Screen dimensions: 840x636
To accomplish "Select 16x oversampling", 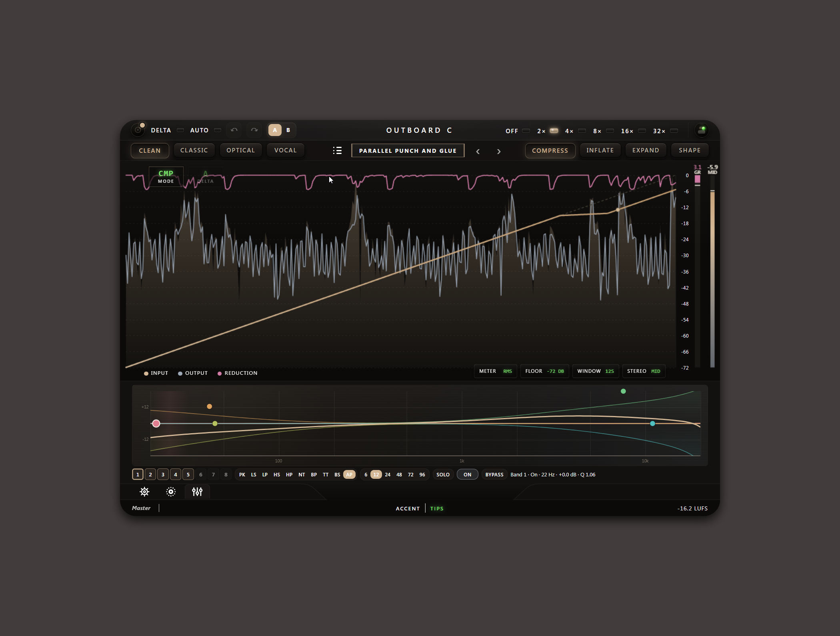I will (642, 131).
